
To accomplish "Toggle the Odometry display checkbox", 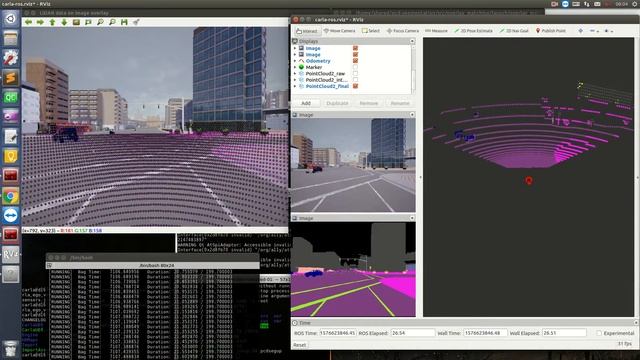I will click(355, 61).
